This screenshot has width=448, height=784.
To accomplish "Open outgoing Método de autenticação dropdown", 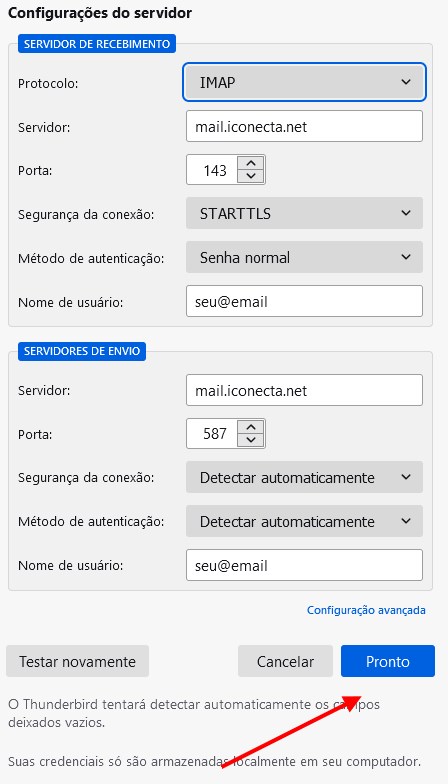I will 304,522.
